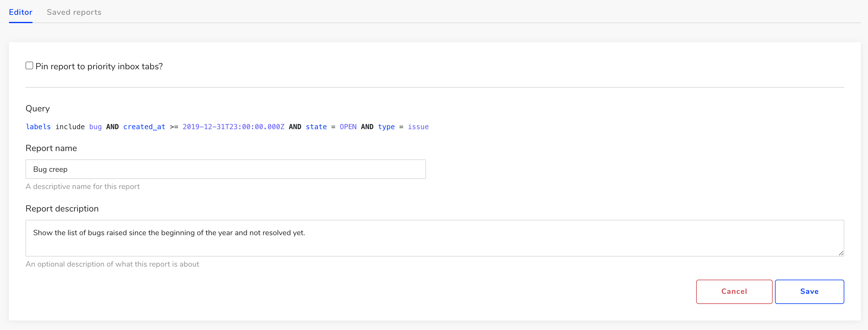The width and height of the screenshot is (868, 330).
Task: Click the 'issue' value in the query
Action: 418,127
